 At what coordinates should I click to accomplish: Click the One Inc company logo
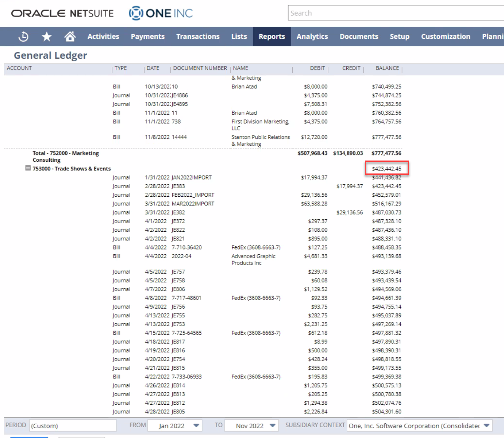tap(160, 13)
